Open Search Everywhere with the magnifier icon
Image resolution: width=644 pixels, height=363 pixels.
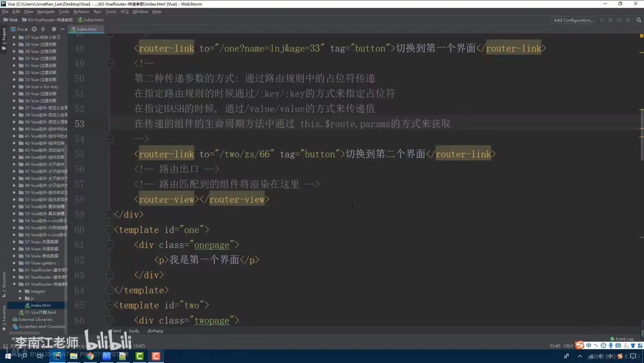point(638,20)
